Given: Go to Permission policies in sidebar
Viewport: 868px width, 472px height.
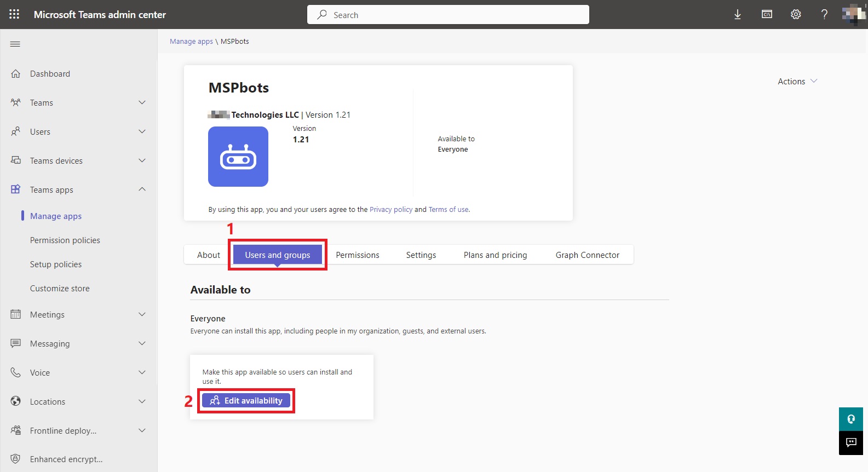Looking at the screenshot, I should [x=65, y=240].
